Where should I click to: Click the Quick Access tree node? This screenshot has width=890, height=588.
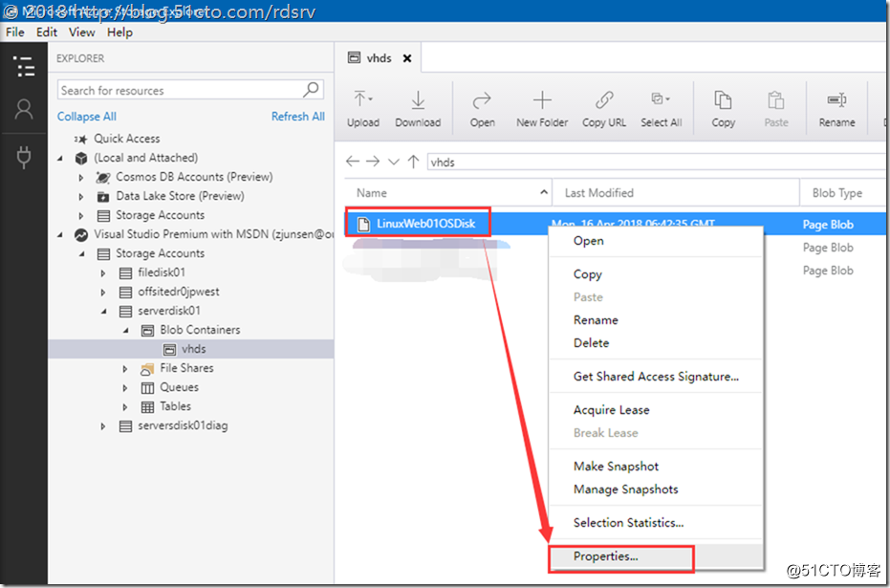coord(126,139)
